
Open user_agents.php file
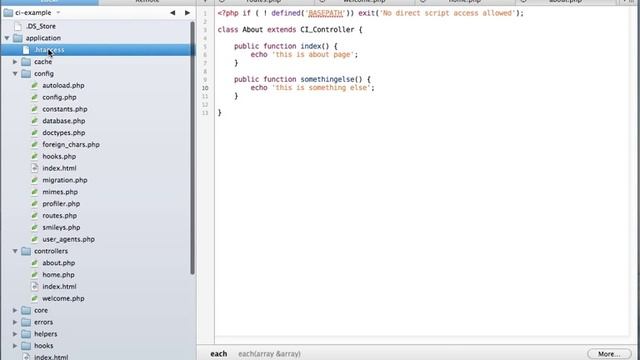[x=69, y=239]
